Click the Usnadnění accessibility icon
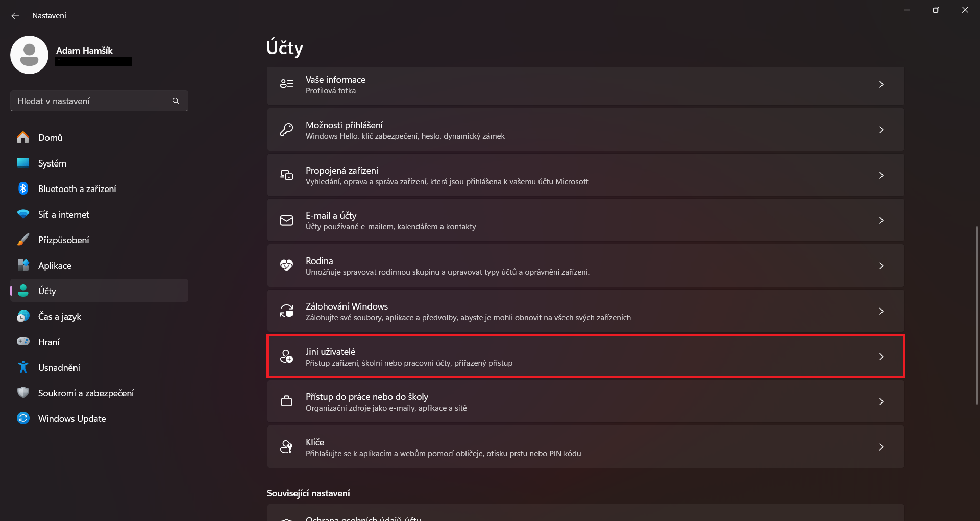 coord(23,367)
